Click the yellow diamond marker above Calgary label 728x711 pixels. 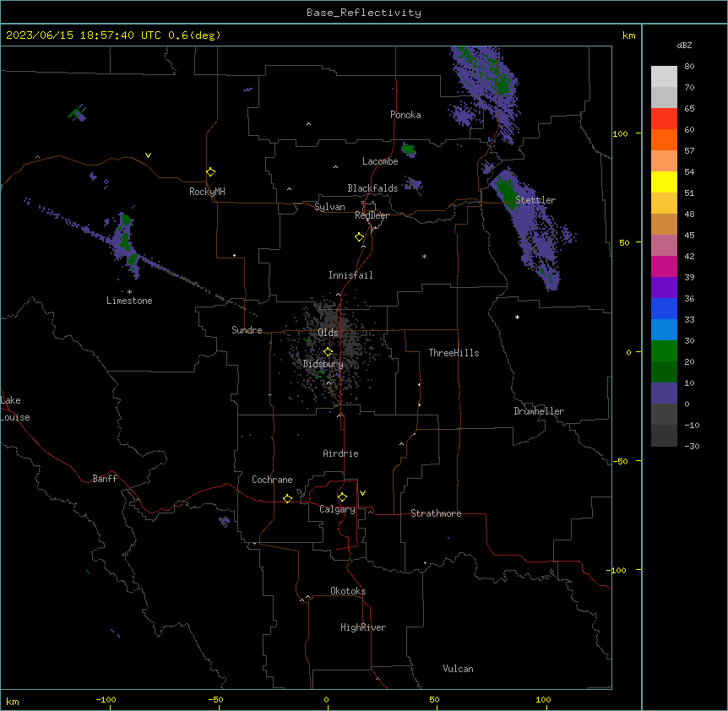[x=342, y=497]
